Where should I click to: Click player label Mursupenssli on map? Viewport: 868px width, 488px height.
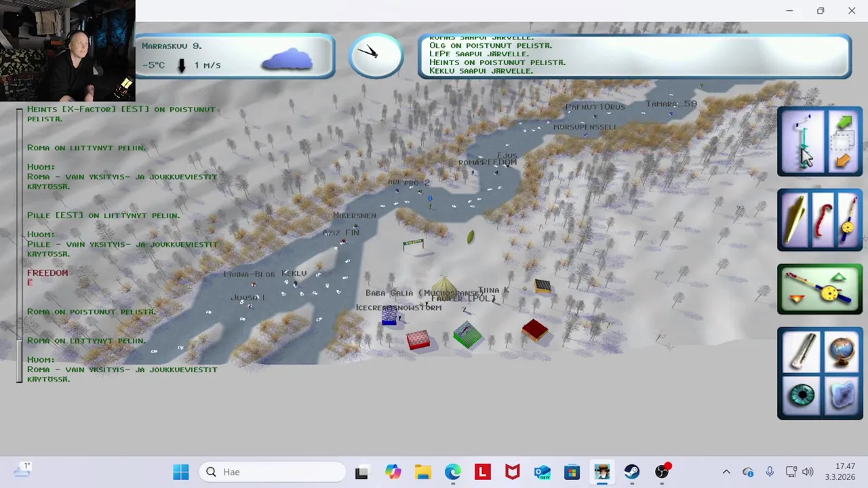coord(585,127)
